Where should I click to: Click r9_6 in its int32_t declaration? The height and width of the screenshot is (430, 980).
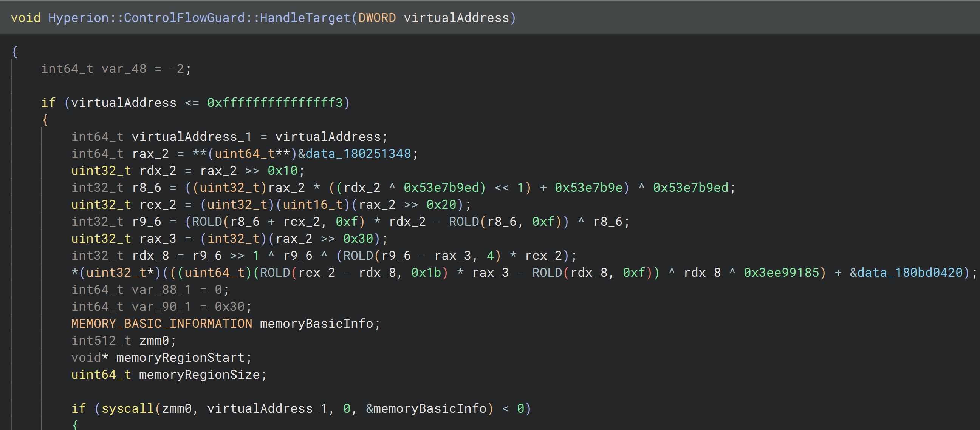tap(147, 222)
